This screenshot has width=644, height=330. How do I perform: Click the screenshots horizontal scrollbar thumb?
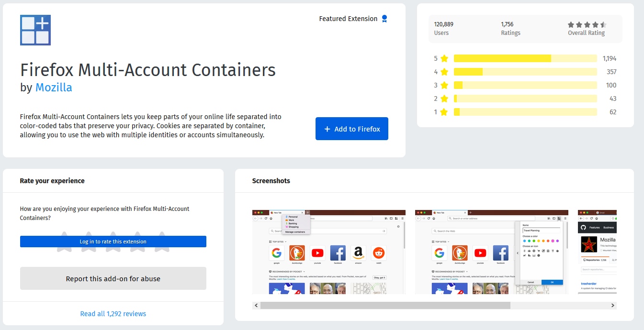coord(385,305)
